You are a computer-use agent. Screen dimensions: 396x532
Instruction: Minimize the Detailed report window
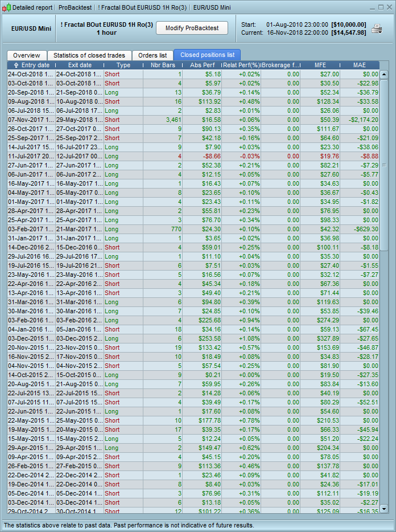372,7
